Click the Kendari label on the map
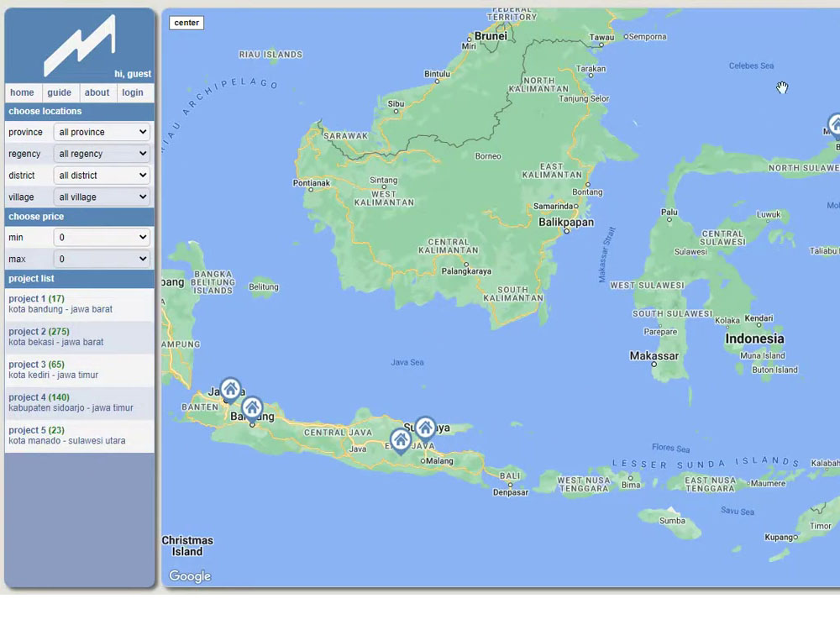Viewport: 840px width, 630px height. click(x=759, y=318)
